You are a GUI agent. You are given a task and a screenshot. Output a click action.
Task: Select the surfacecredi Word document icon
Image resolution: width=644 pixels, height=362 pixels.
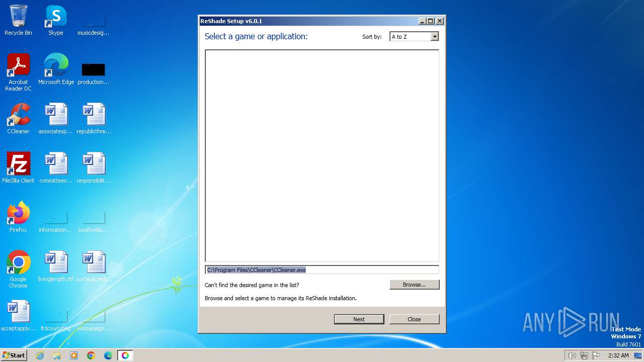coord(94,266)
